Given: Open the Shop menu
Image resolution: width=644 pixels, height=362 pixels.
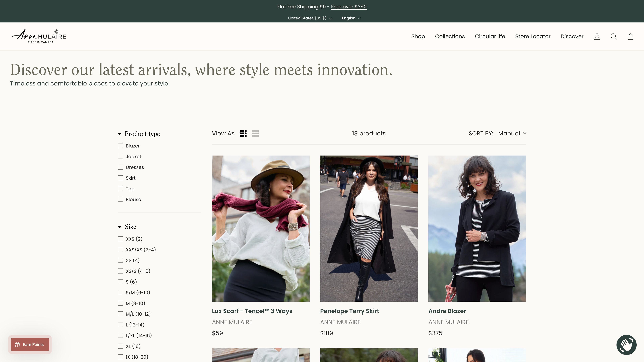Looking at the screenshot, I should 418,37.
